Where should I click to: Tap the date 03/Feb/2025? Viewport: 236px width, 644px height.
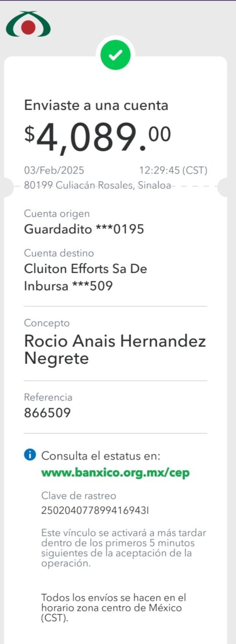pyautogui.click(x=54, y=170)
